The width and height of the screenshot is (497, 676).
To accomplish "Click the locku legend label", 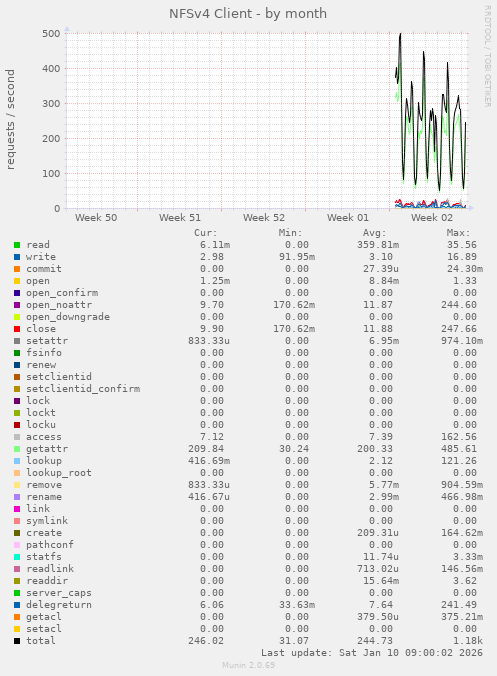I will click(x=41, y=425).
